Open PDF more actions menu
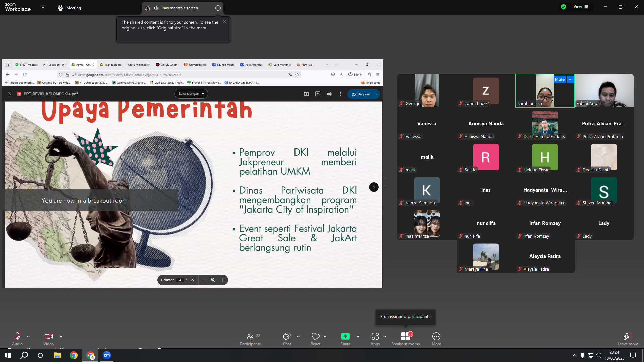 point(340,94)
